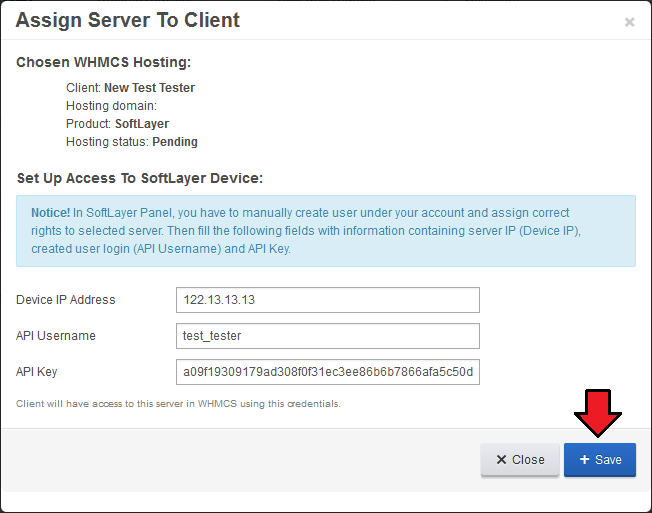Click the API Key label
Screen dimensions: 652x513
pos(37,372)
